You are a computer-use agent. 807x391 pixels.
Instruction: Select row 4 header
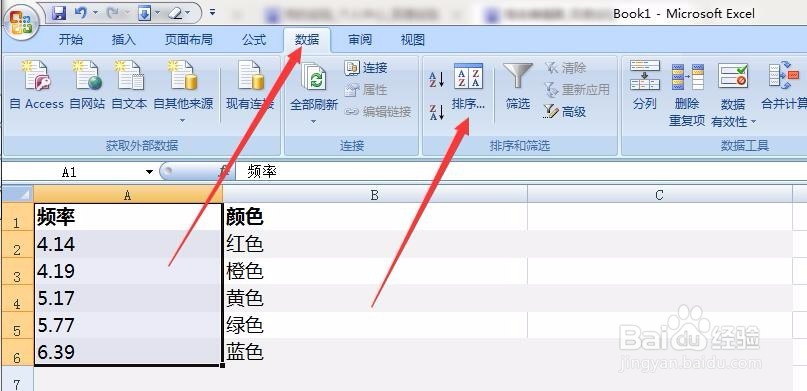[17, 298]
